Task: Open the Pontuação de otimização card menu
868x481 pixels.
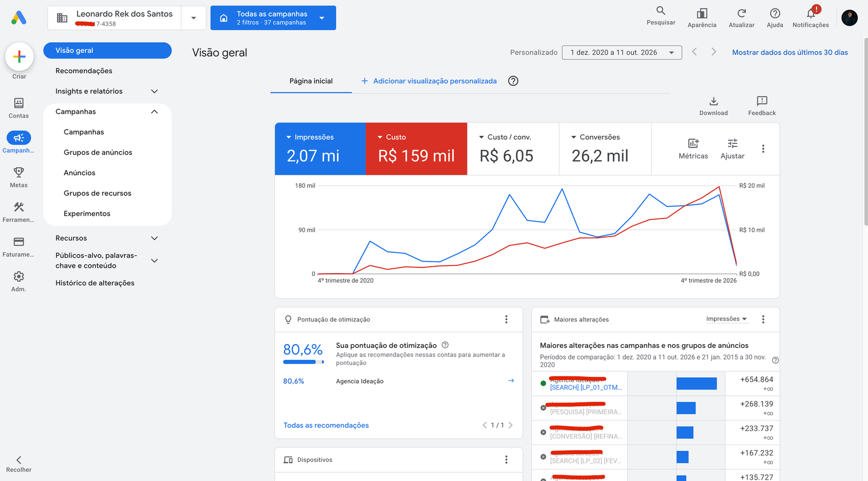Action: [507, 320]
